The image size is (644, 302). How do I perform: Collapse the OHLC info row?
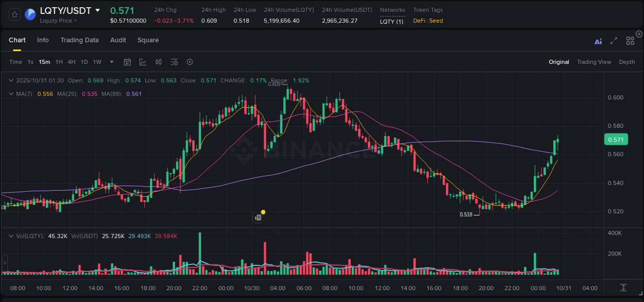point(11,80)
